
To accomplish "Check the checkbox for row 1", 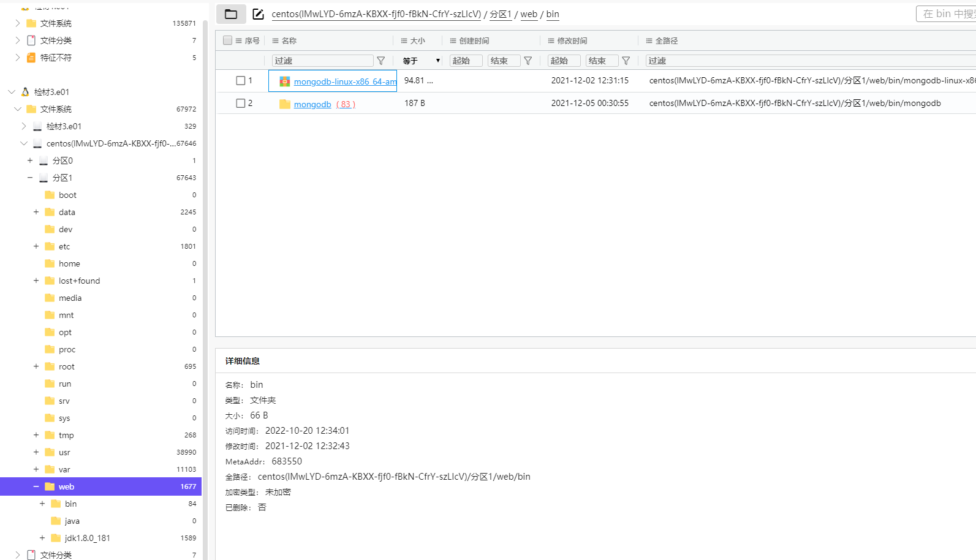I will pyautogui.click(x=241, y=81).
